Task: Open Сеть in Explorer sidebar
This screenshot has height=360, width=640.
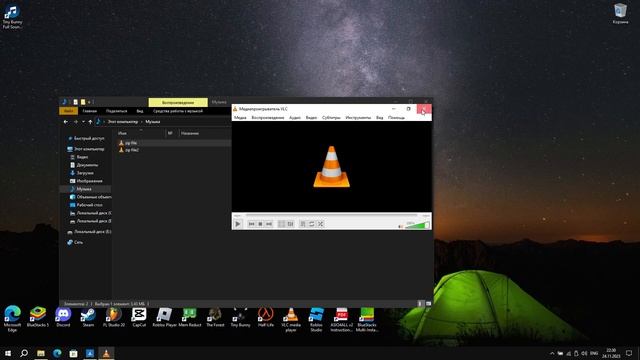Action: 76,242
